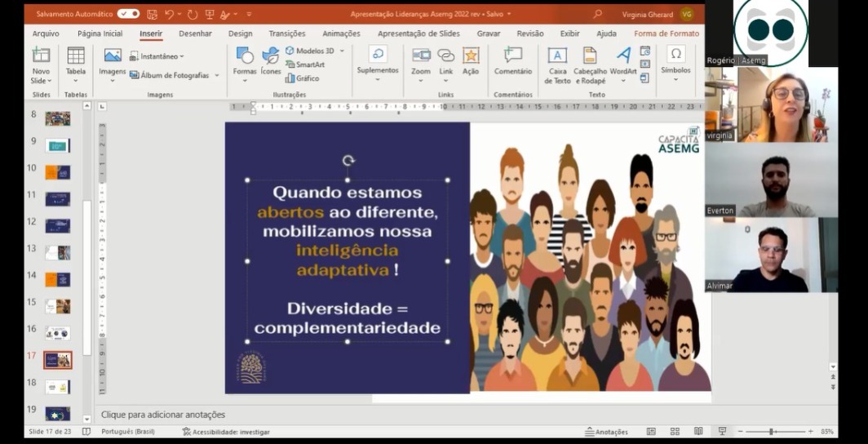This screenshot has width=868, height=444.
Task: Insert a table with Tabela icon
Action: click(76, 57)
